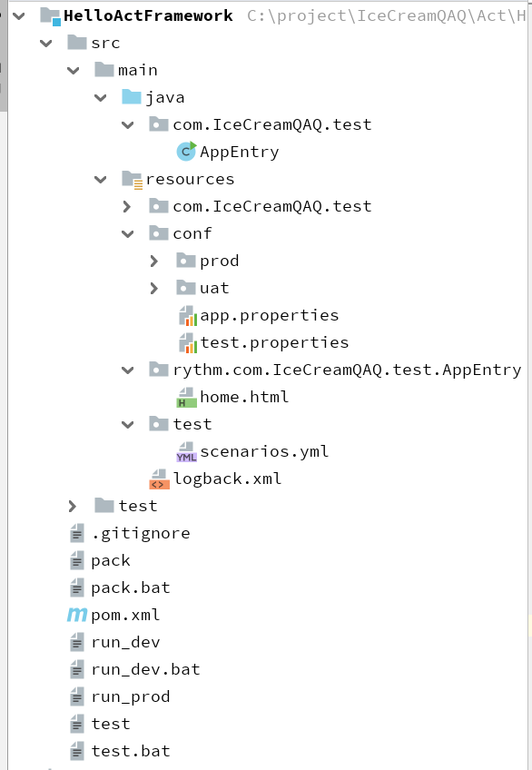
Task: Expand the test folder under src
Action: [x=74, y=506]
